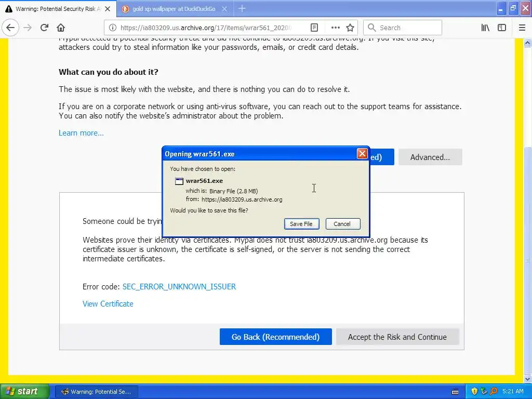The height and width of the screenshot is (399, 532).
Task: Click the address bar URL field
Action: tap(207, 28)
